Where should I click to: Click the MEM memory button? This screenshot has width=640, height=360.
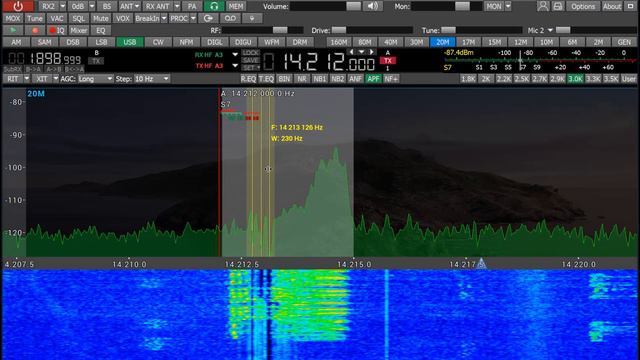[x=236, y=6]
